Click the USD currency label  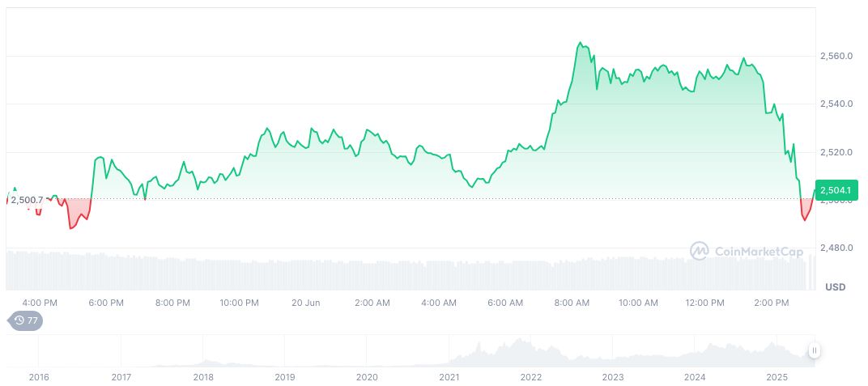pos(835,287)
